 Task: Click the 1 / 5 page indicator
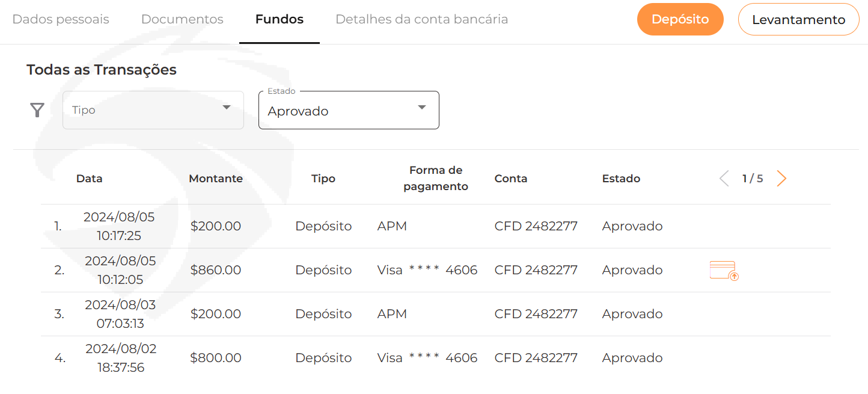(753, 179)
